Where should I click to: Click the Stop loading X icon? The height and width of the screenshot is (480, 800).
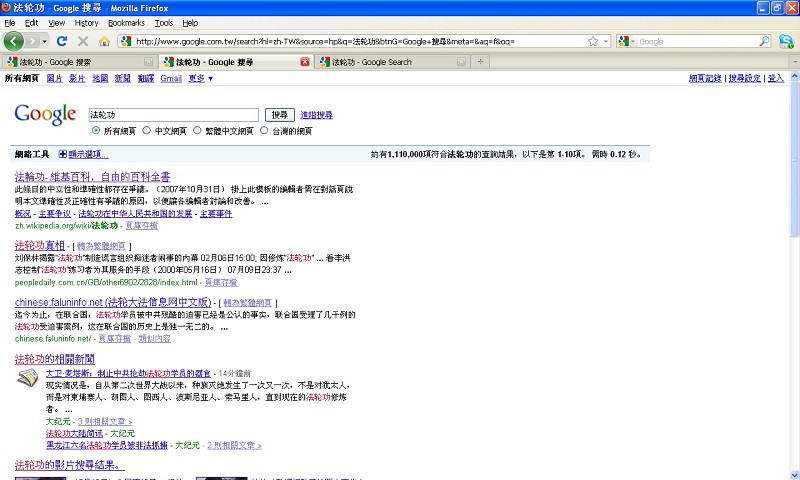(x=83, y=41)
